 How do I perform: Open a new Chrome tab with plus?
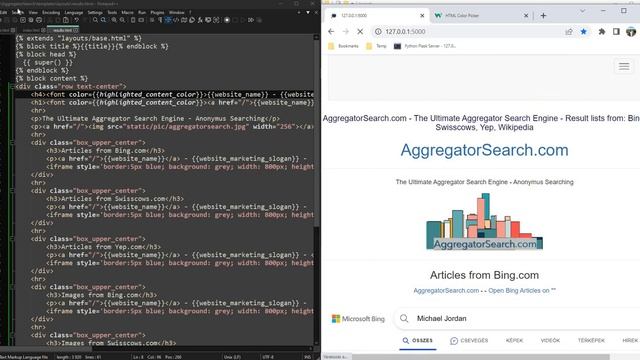pyautogui.click(x=543, y=16)
